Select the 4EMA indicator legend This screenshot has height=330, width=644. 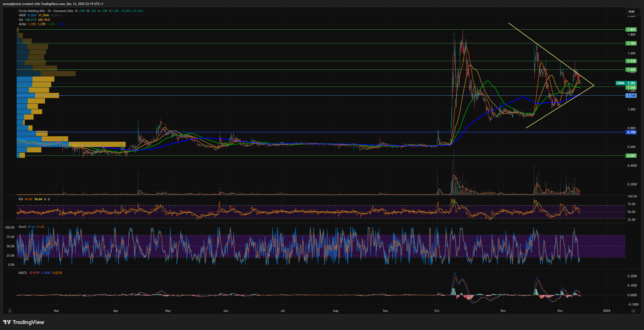pos(22,24)
